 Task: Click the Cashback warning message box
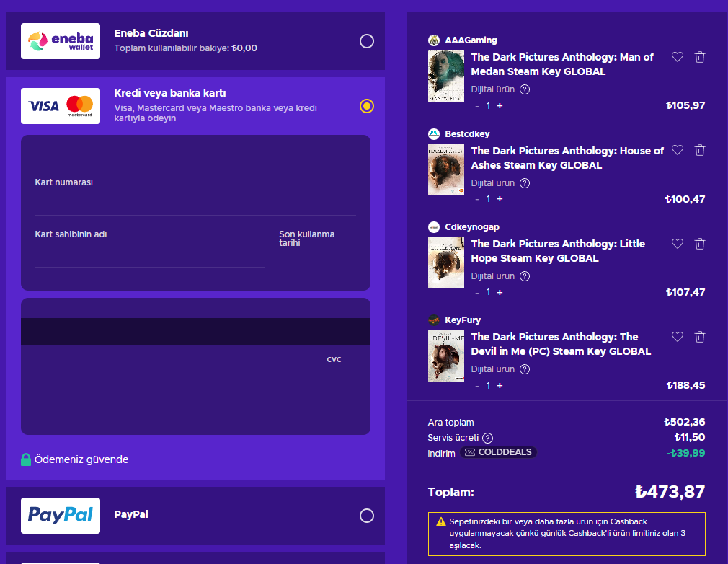point(567,534)
